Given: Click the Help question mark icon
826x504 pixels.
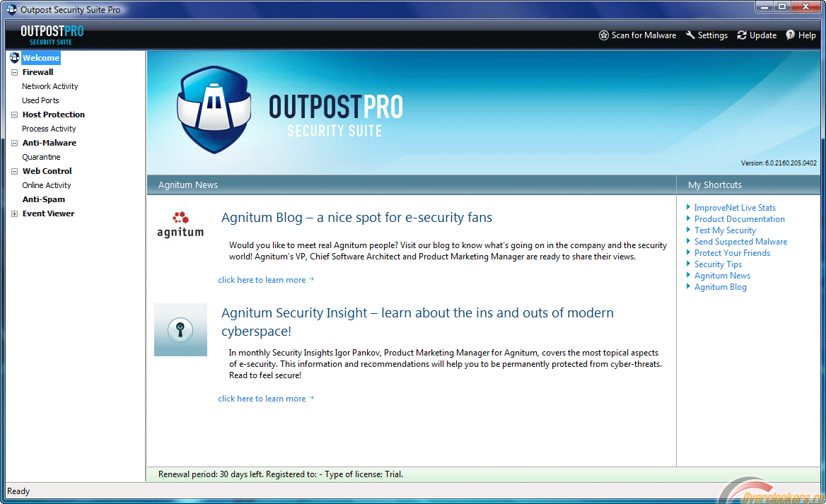Looking at the screenshot, I should tap(790, 35).
